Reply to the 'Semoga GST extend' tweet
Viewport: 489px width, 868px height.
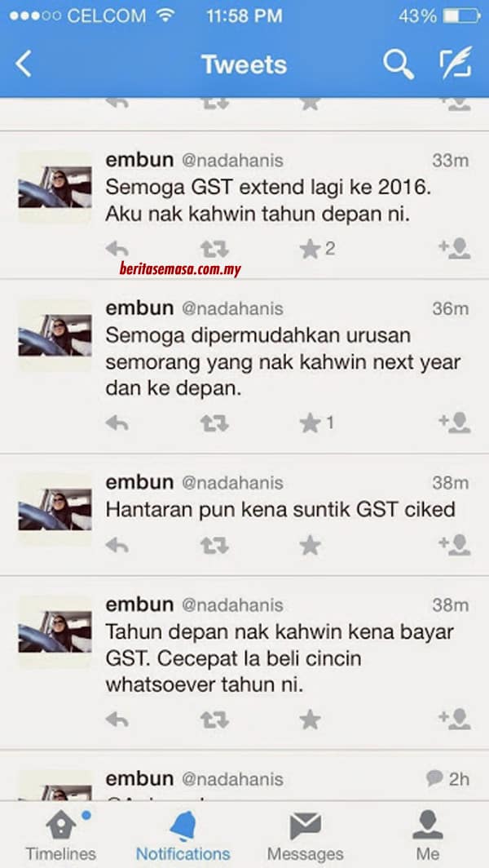point(117,249)
